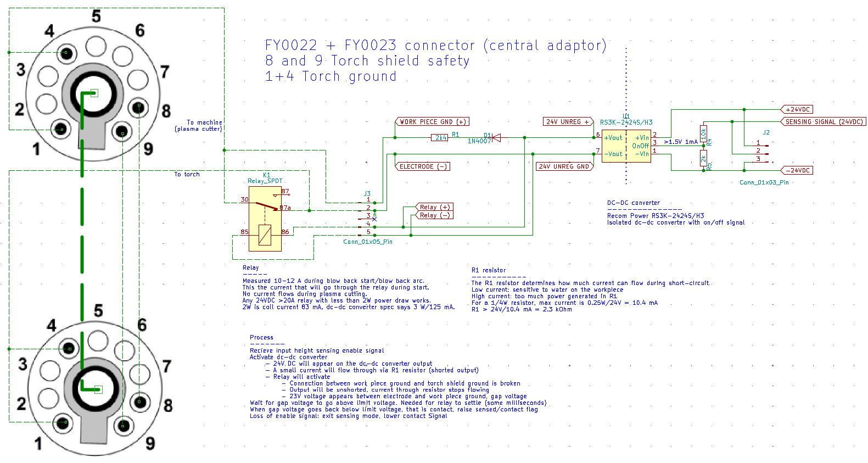The image size is (868, 463).
Task: Click the WORK PIECE GND (+) label
Action: click(x=432, y=122)
